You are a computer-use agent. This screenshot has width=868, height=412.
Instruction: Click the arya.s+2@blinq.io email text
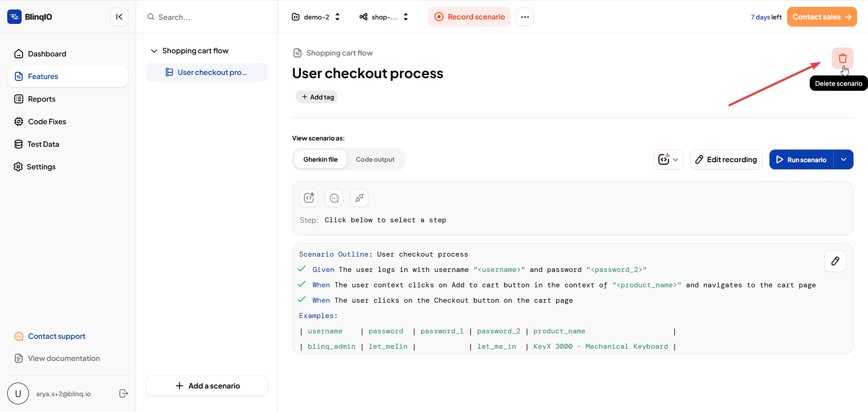[x=63, y=394]
